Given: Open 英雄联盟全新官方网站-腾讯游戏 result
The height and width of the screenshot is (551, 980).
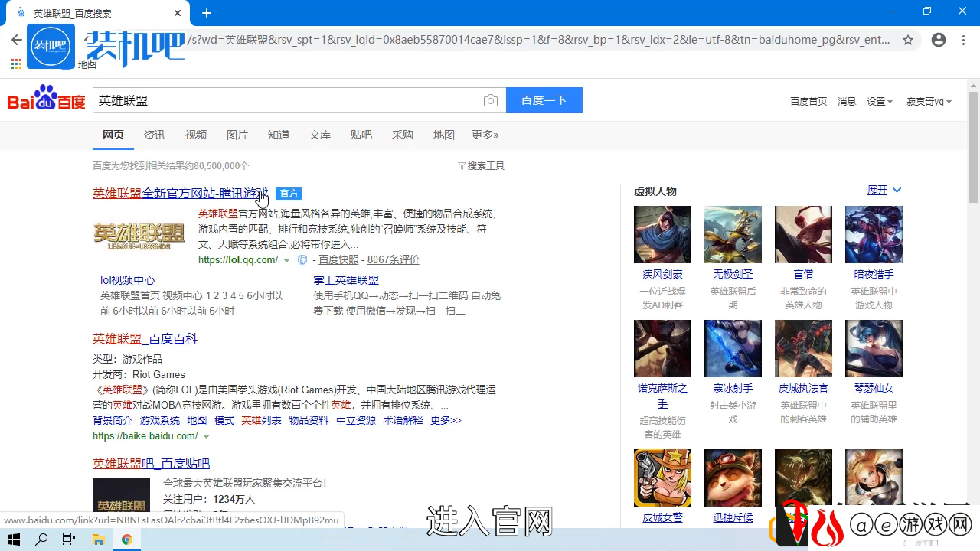Looking at the screenshot, I should pyautogui.click(x=181, y=194).
